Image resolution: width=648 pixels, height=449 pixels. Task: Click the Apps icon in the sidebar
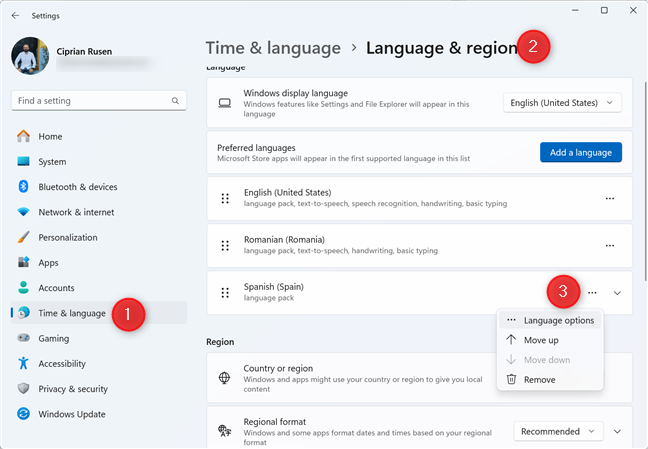[24, 262]
